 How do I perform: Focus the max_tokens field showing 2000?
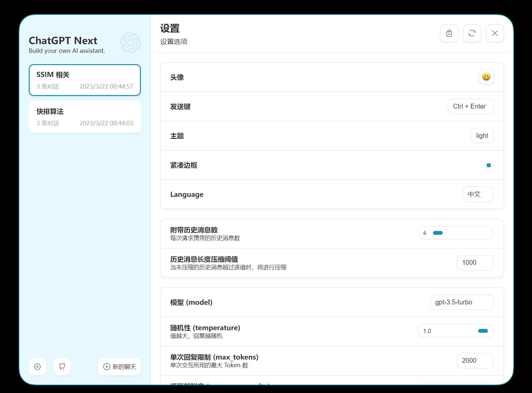(475, 360)
